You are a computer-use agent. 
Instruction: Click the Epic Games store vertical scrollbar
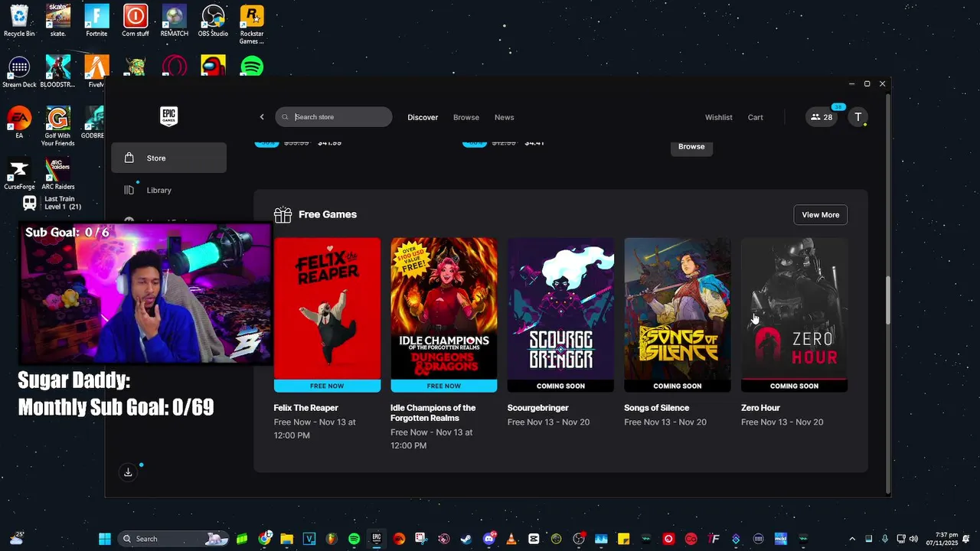tap(888, 300)
